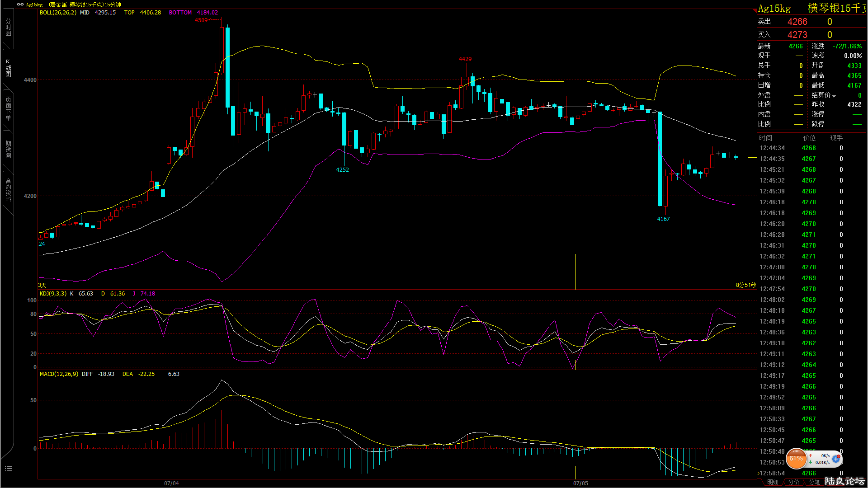This screenshot has height=488, width=868.
Task: Click the 07/05 date marker on time axis
Action: [580, 483]
